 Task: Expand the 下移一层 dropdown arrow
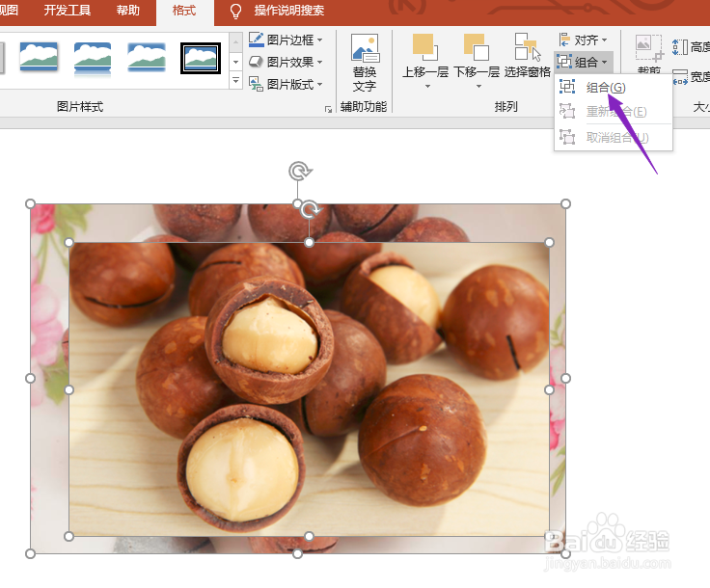478,86
